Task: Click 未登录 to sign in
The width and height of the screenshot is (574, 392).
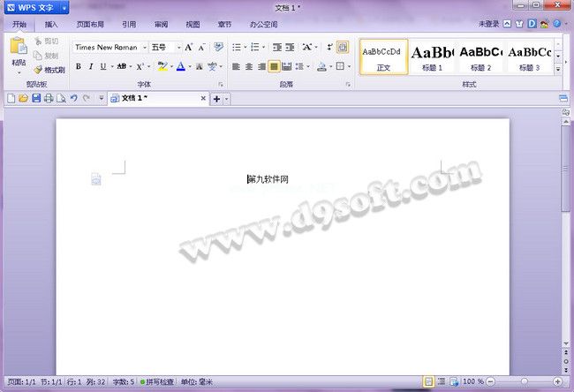Action: (x=491, y=24)
